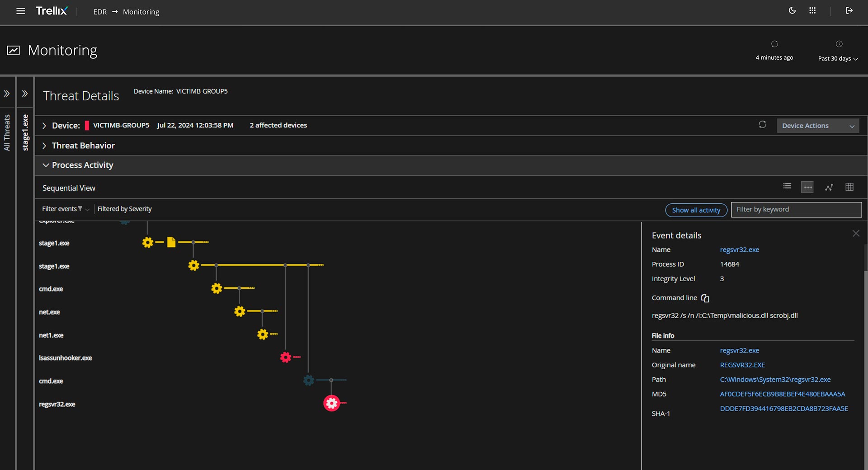Click the logout icon
The image size is (868, 470).
tap(849, 11)
